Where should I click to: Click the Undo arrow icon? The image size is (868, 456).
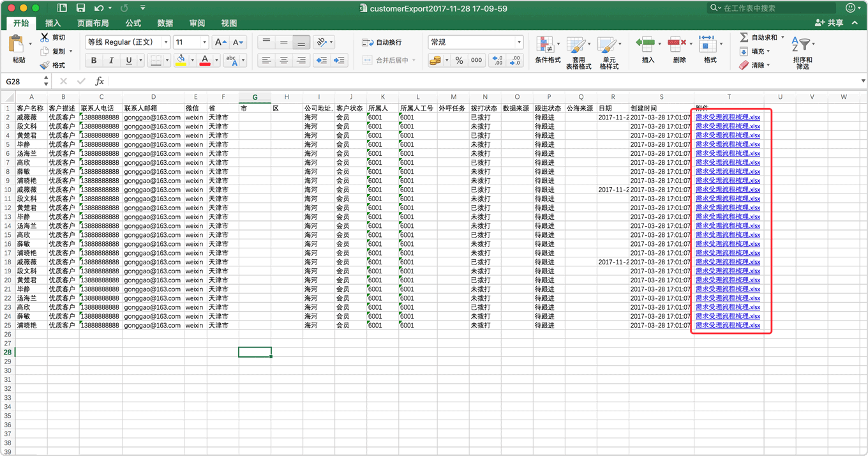(98, 8)
